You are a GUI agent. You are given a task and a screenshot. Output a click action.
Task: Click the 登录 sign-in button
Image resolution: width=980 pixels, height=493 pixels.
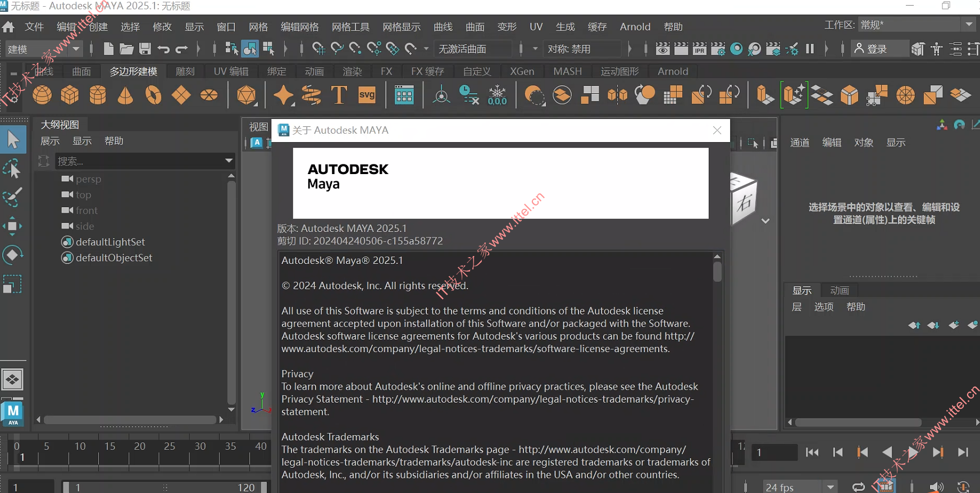pyautogui.click(x=878, y=49)
